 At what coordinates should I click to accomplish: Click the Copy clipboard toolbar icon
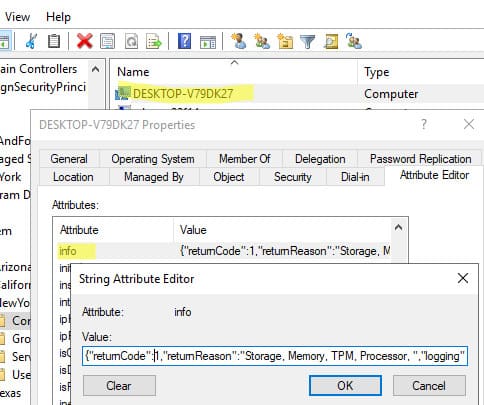pyautogui.click(x=54, y=41)
